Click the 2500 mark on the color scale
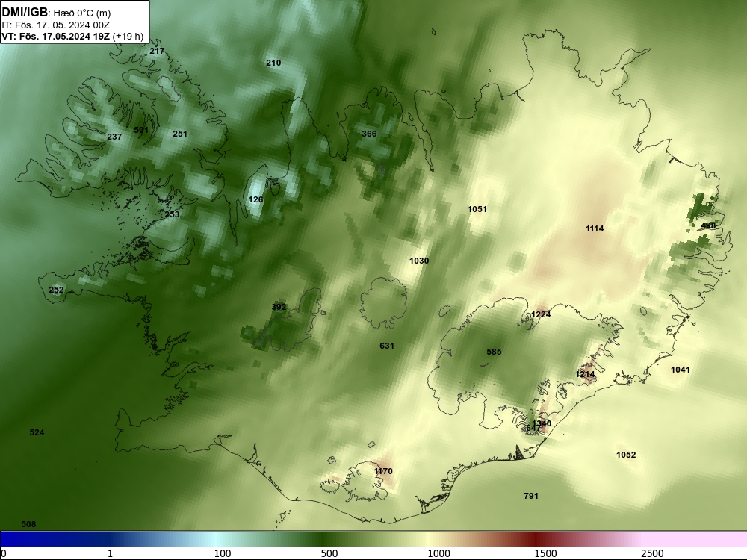The image size is (747, 560). (x=652, y=553)
